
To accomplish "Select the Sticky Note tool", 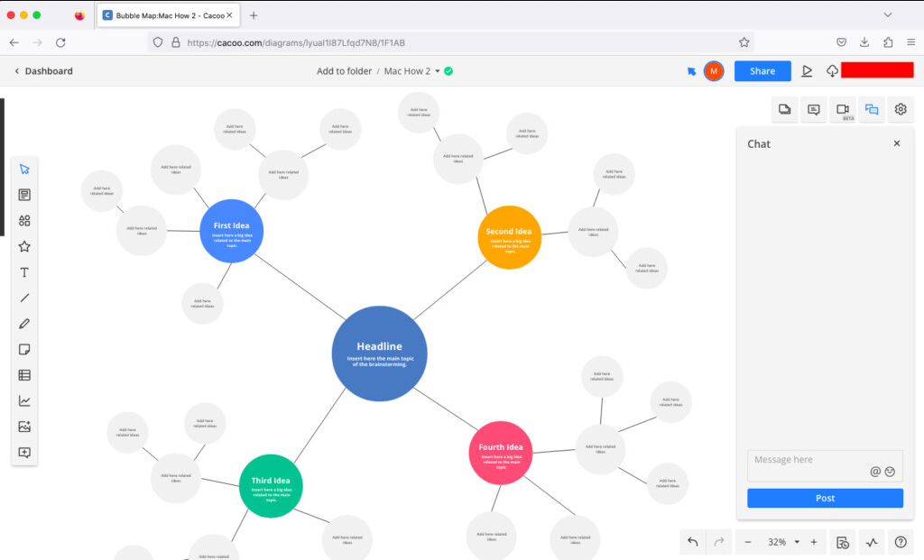I will (24, 350).
